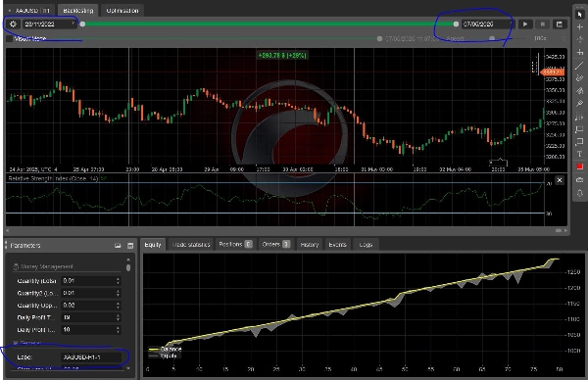Open the Trade statistics tab

pos(191,244)
